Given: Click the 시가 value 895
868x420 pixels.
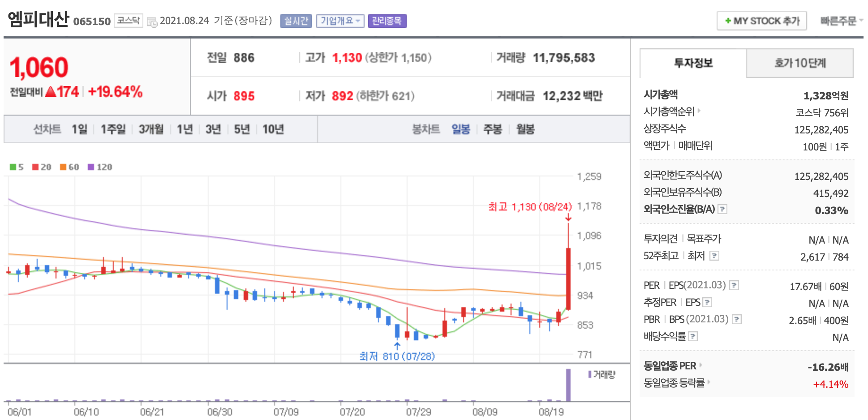Looking at the screenshot, I should coord(244,96).
